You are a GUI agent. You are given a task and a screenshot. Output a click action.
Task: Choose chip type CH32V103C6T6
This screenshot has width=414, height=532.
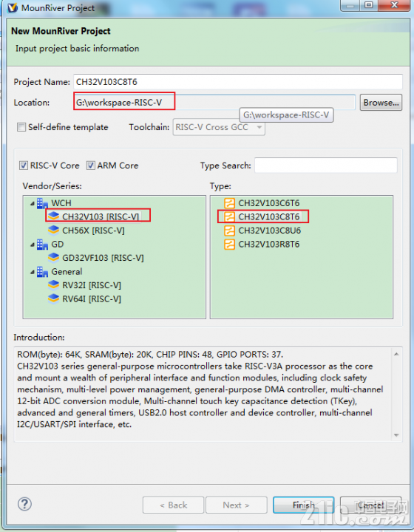click(269, 203)
